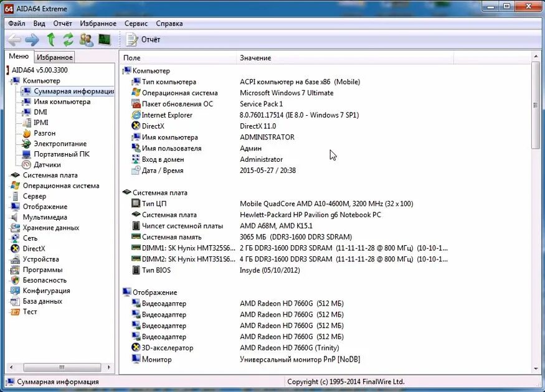
Task: Click the tree horizontal scrollbar thumb
Action: [x=62, y=367]
